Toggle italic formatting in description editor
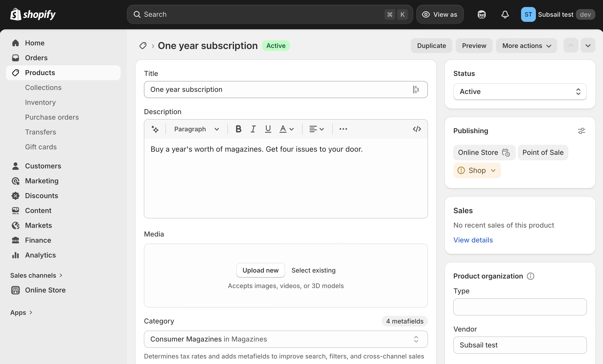The image size is (603, 364). point(253,129)
